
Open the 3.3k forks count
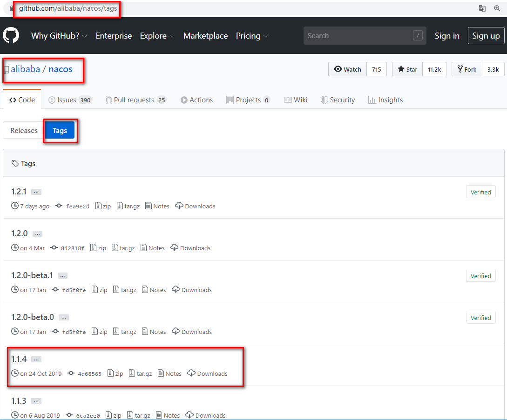coord(493,69)
